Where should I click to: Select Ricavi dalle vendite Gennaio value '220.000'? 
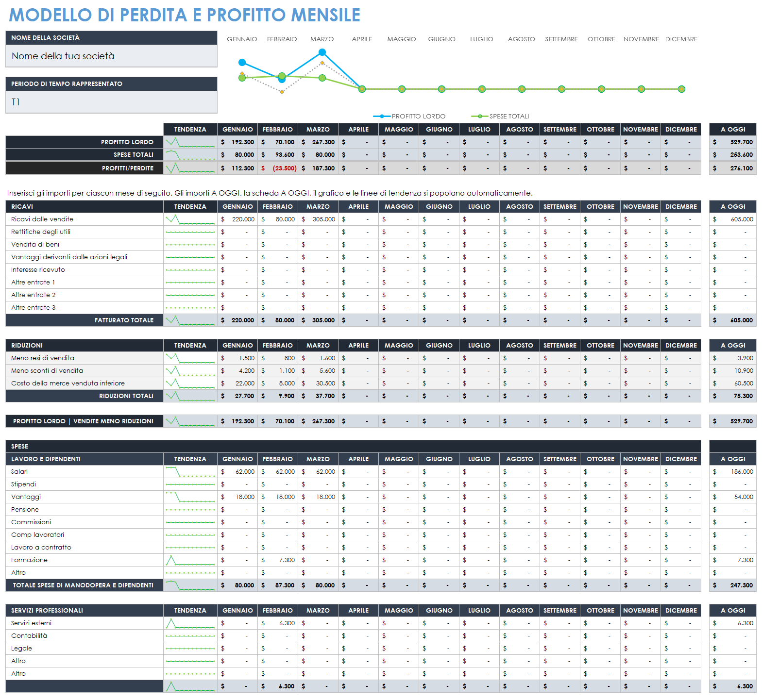[x=237, y=219]
